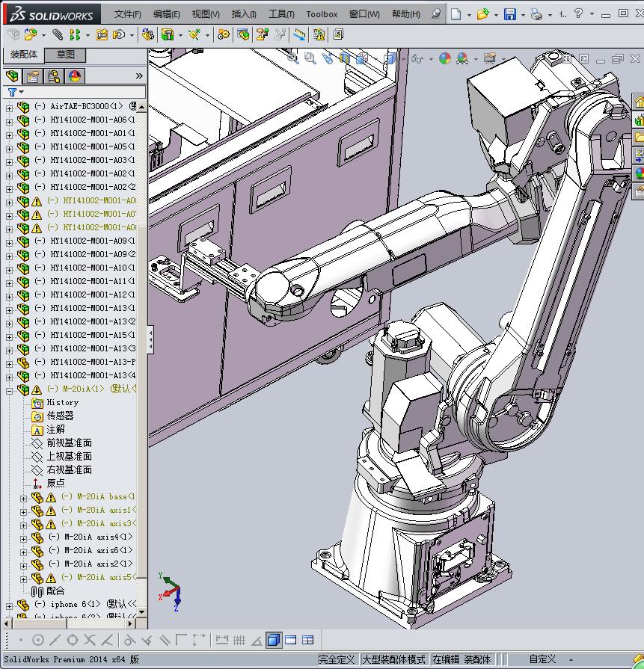The height and width of the screenshot is (669, 644).
Task: Open the FeatureManager design tree tab icon
Action: pos(12,76)
